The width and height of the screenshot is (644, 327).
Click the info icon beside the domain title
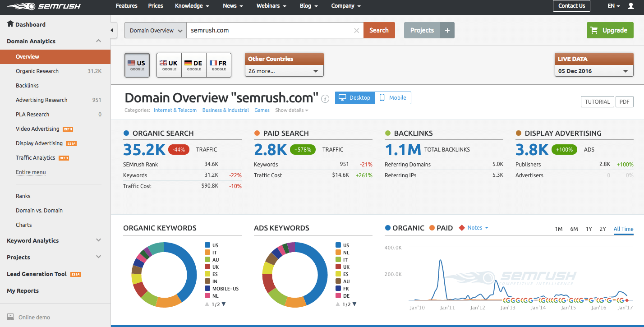pyautogui.click(x=325, y=98)
